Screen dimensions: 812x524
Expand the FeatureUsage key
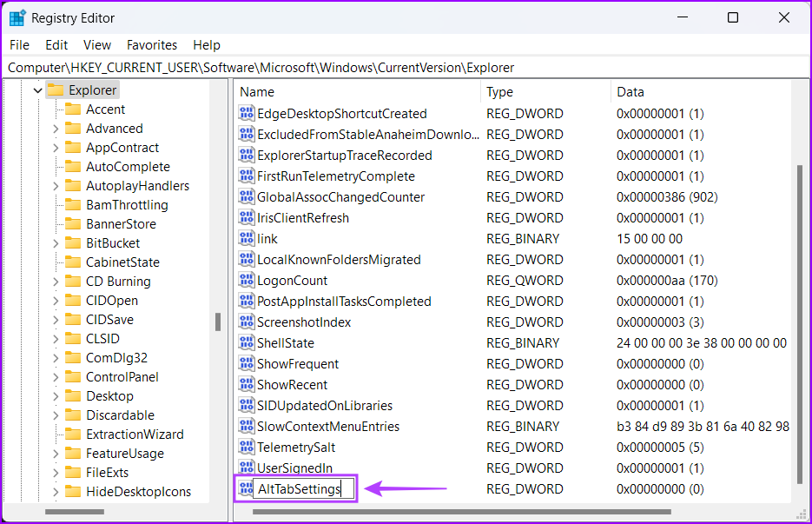pyautogui.click(x=56, y=454)
